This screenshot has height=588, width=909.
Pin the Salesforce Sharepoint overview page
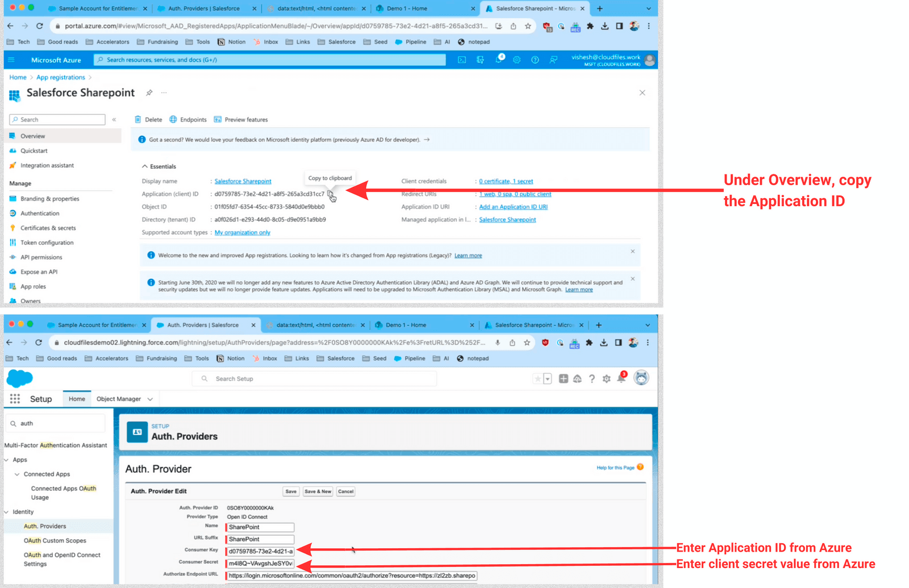[x=149, y=93]
